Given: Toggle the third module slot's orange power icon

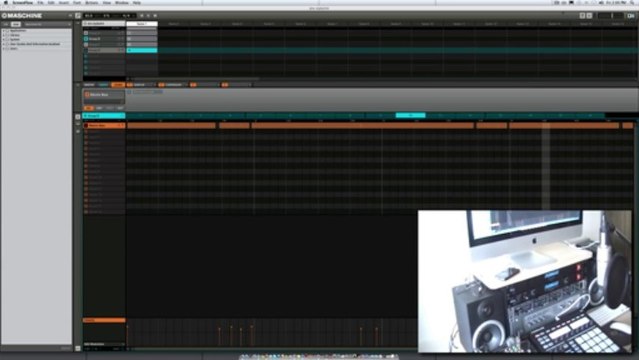Looking at the screenshot, I should tap(193, 85).
